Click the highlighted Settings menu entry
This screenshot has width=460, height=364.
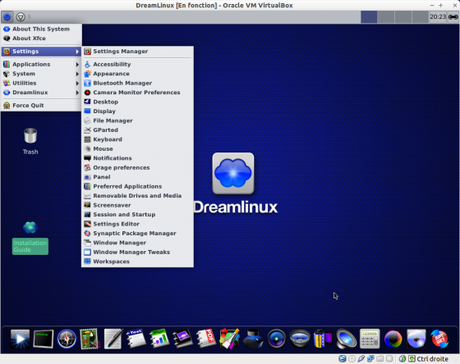tap(41, 51)
